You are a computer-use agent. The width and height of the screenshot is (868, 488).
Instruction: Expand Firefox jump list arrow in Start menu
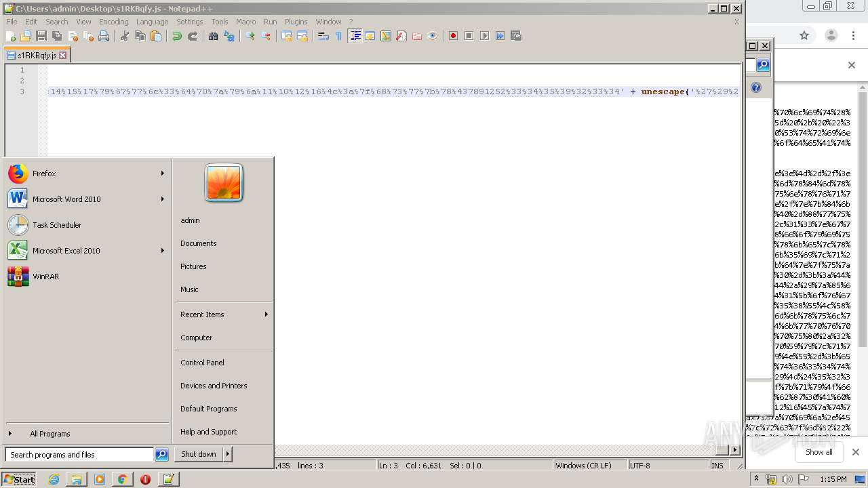[162, 174]
